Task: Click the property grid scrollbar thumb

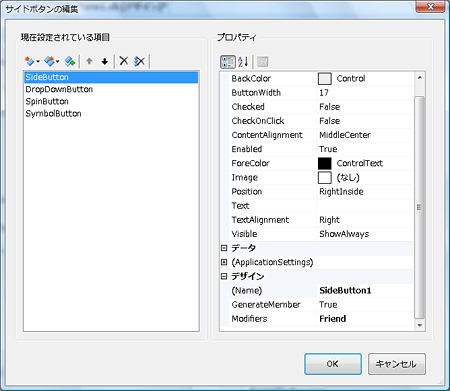Action: [x=419, y=207]
